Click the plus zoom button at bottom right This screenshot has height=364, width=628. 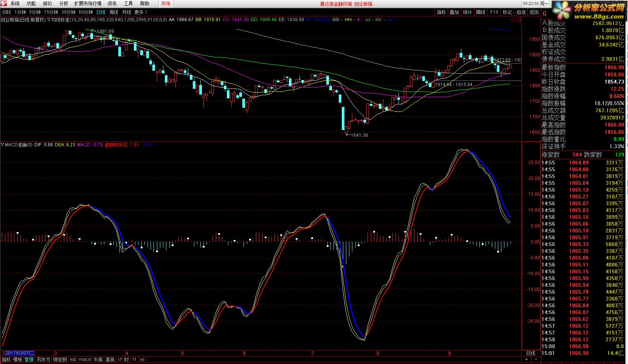[x=527, y=359]
